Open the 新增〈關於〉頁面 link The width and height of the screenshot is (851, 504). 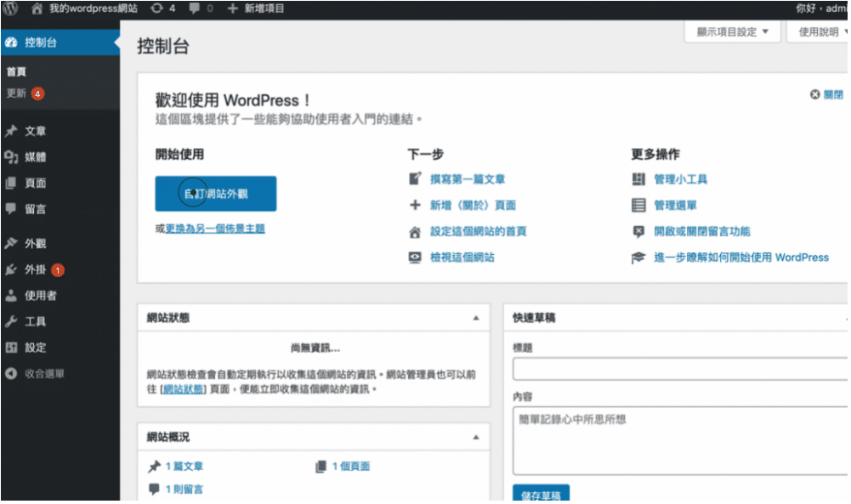click(474, 206)
